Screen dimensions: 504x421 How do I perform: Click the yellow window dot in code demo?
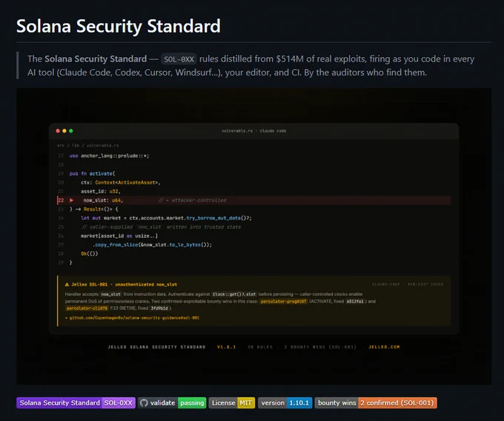point(64,130)
